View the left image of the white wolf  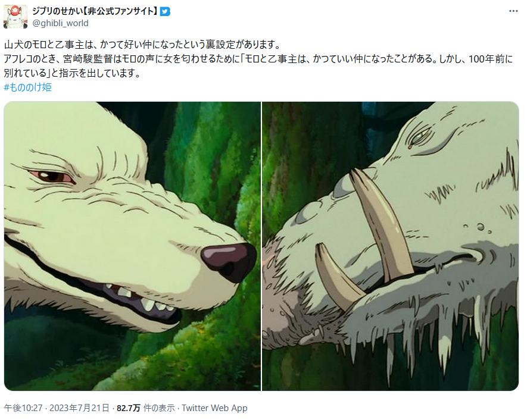(x=132, y=246)
